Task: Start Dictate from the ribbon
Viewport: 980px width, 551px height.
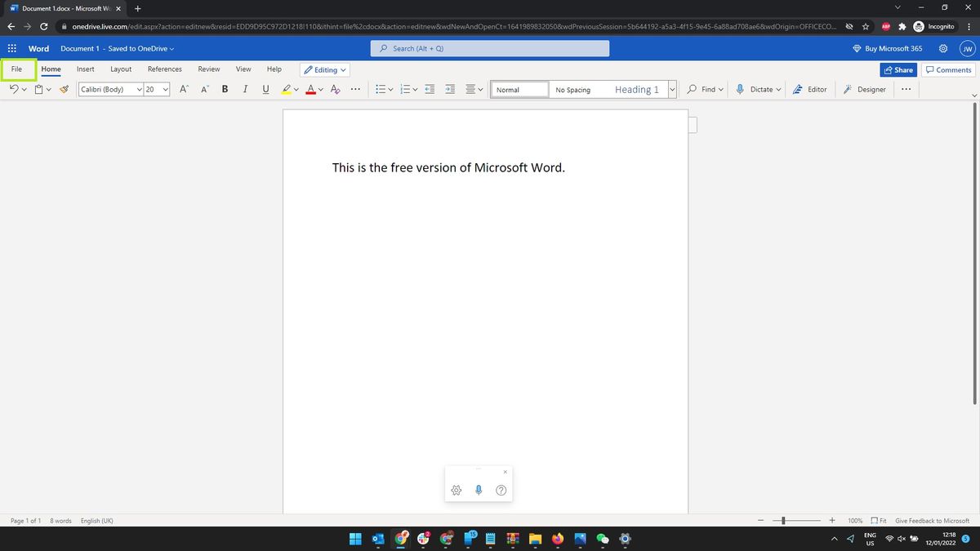Action: (x=758, y=90)
